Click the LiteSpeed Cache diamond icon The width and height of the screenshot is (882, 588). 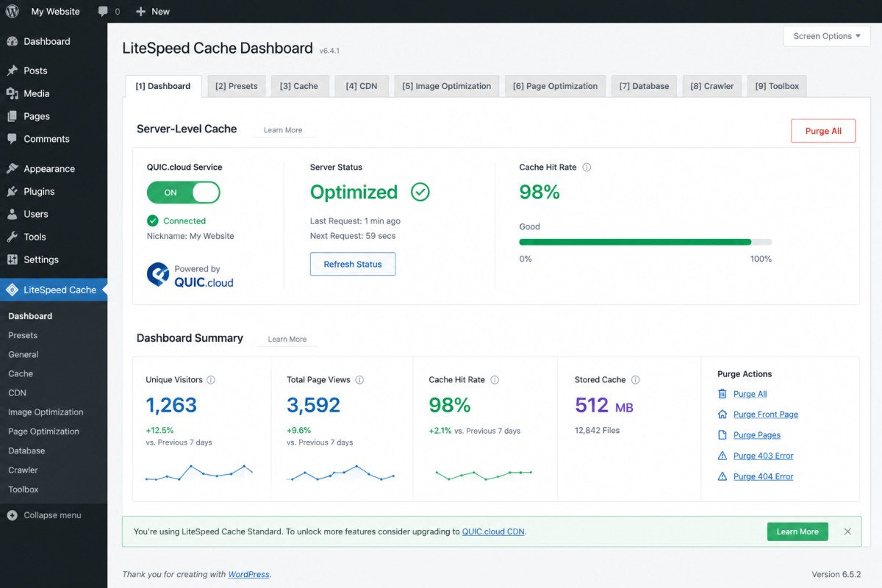pyautogui.click(x=12, y=290)
